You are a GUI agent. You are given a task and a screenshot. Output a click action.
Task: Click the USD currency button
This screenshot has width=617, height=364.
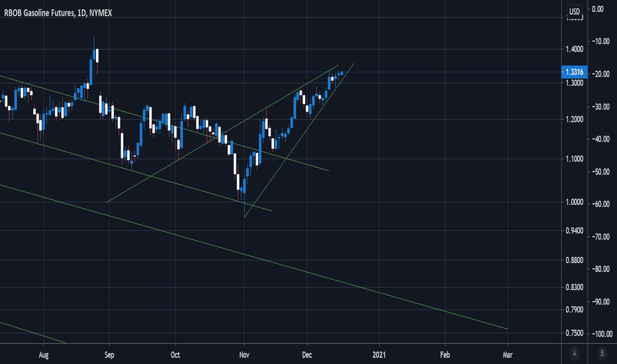575,11
